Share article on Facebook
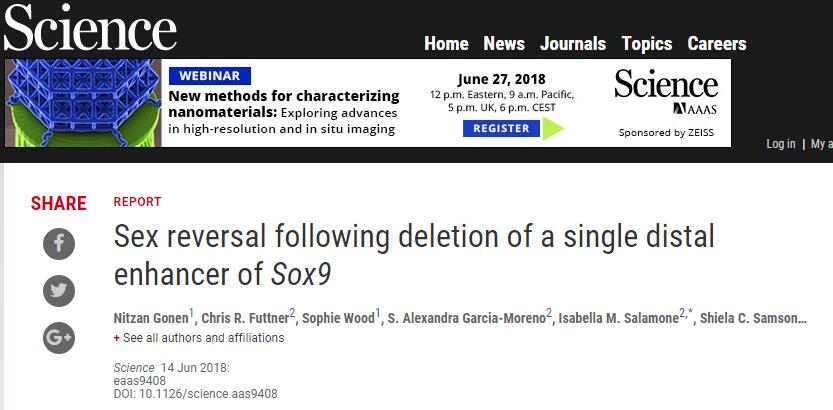The height and width of the screenshot is (410, 833). point(59,243)
